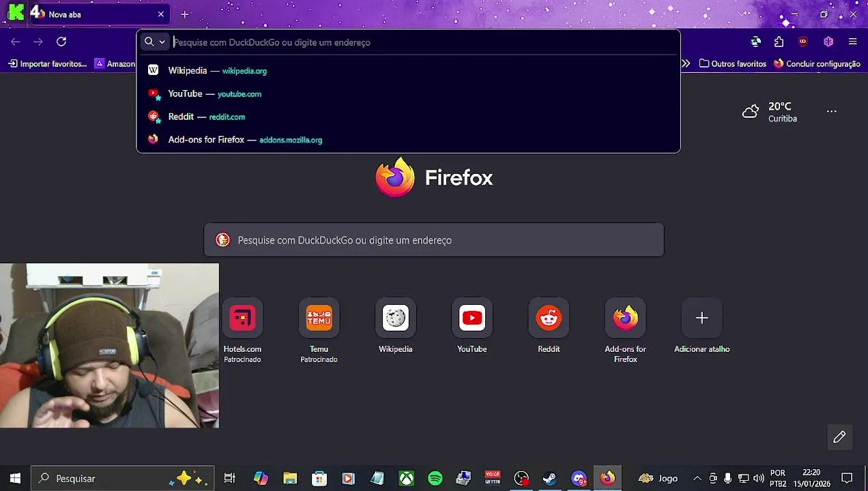Expand the search engine dropdown in the address bar

(155, 42)
